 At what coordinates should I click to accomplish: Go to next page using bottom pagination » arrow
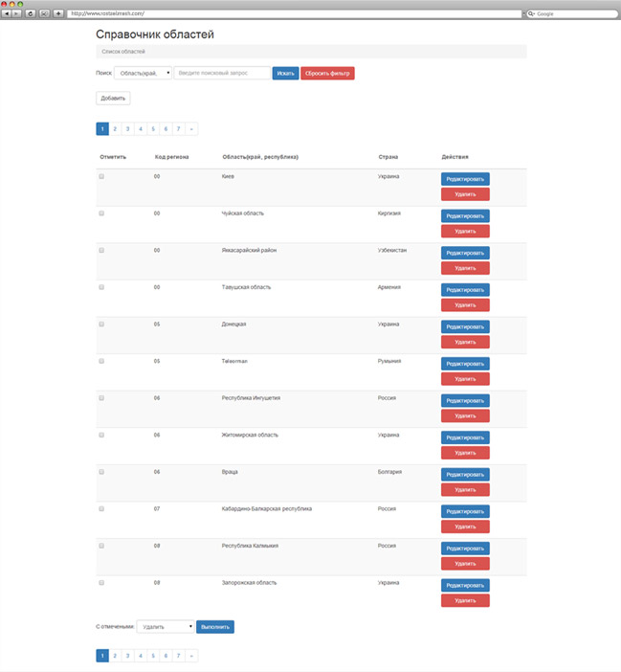tap(191, 656)
